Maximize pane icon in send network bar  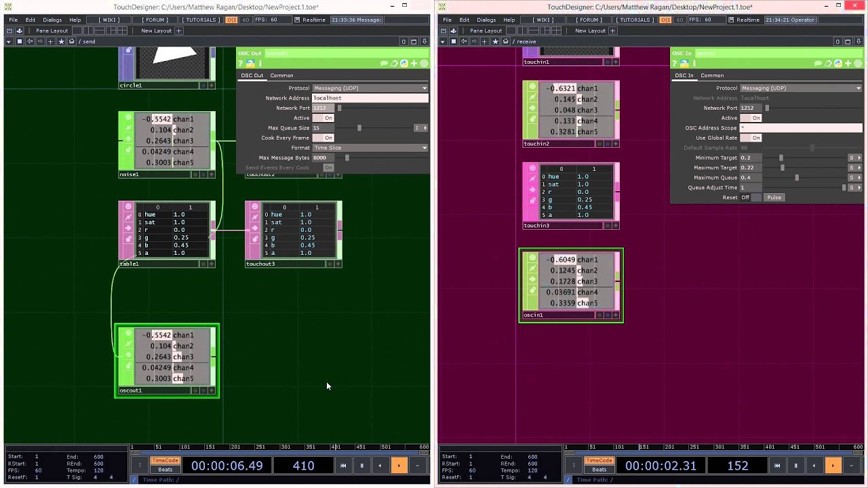coord(414,41)
